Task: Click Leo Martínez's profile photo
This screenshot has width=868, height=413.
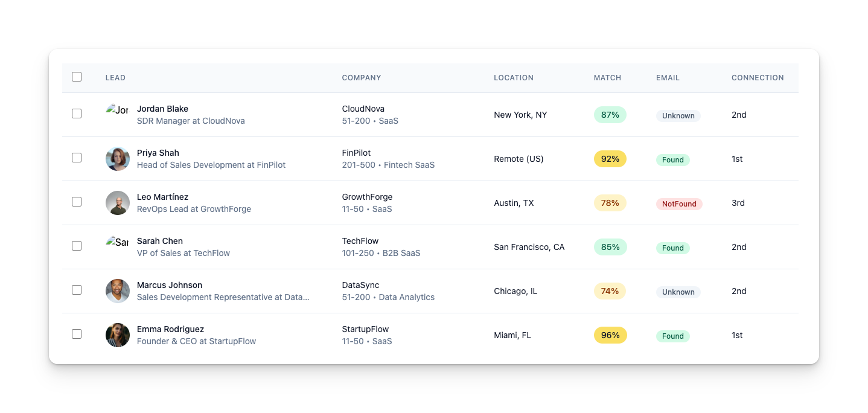Action: (118, 203)
